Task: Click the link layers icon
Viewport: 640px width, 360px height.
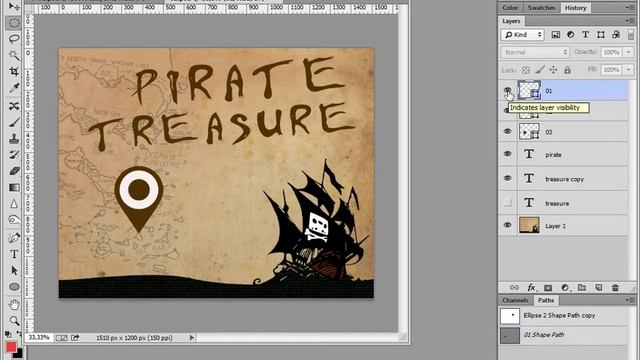Action: pos(514,288)
